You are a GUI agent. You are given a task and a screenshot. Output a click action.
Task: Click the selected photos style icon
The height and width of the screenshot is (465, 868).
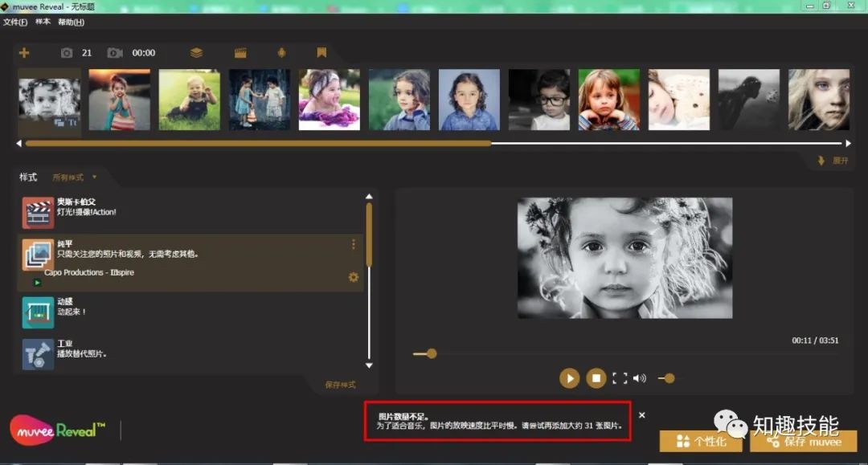tap(38, 255)
